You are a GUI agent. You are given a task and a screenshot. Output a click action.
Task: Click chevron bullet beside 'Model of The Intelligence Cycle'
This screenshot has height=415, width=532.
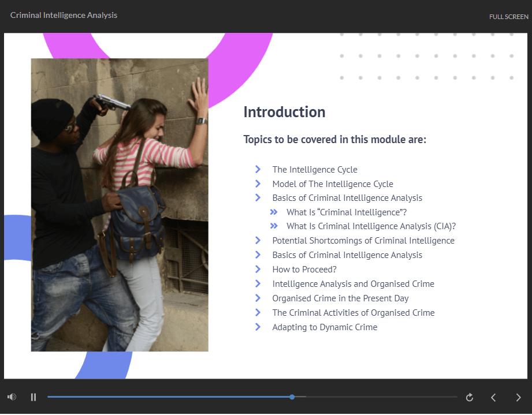pyautogui.click(x=258, y=184)
